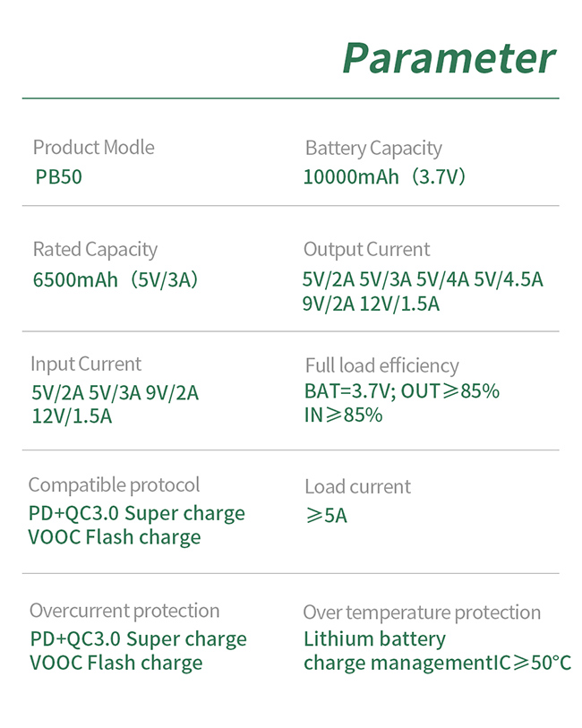Viewport: 582px width, 728px height.
Task: Click the Over temperature protection label
Action: (x=422, y=612)
